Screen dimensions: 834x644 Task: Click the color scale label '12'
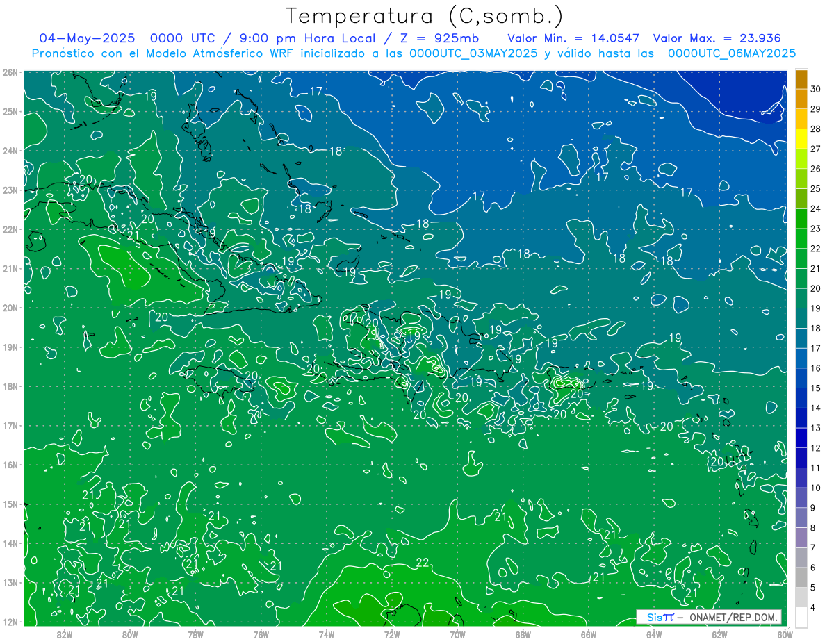point(815,447)
